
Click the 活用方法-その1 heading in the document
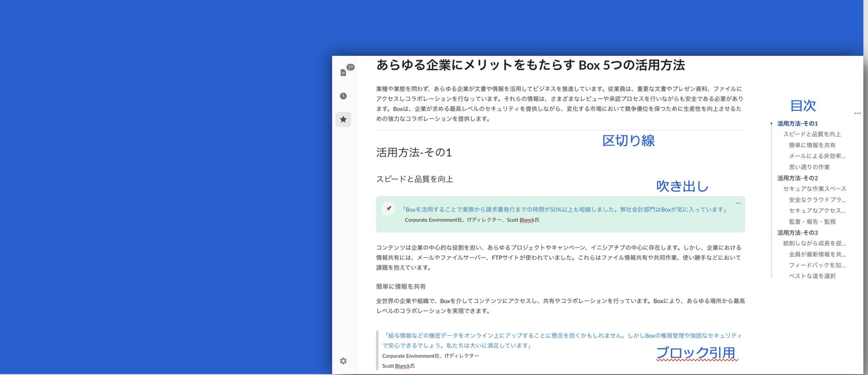(x=414, y=153)
